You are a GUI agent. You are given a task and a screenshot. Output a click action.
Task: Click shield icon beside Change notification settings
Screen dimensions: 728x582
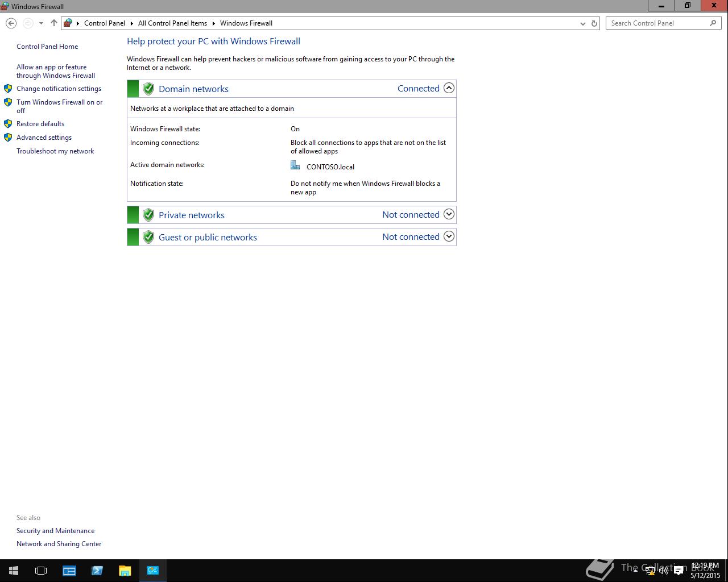(8, 89)
